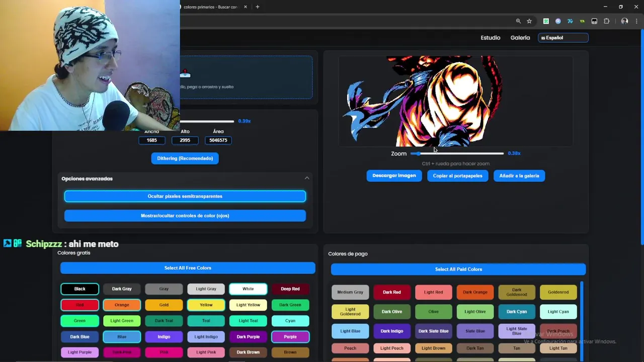The image size is (644, 362).
Task: Select the Light Peach paid color
Action: tap(392, 348)
